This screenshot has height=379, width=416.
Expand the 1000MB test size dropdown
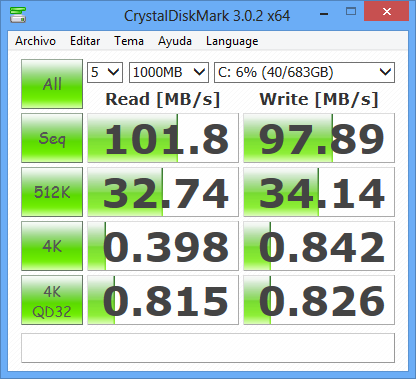(169, 72)
